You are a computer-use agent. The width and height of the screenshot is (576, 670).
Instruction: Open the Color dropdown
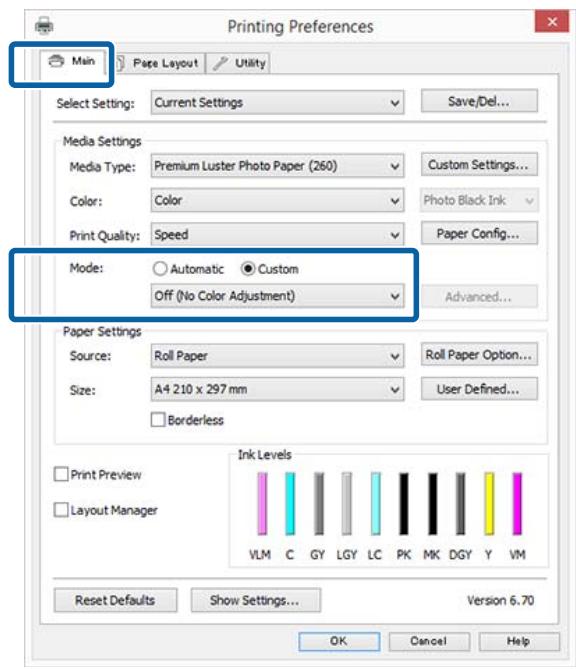pyautogui.click(x=277, y=200)
